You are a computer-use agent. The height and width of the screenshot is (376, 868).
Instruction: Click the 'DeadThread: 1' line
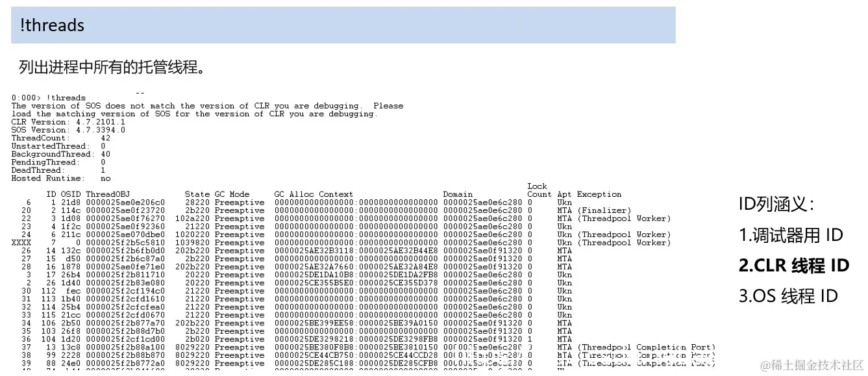pos(58,170)
